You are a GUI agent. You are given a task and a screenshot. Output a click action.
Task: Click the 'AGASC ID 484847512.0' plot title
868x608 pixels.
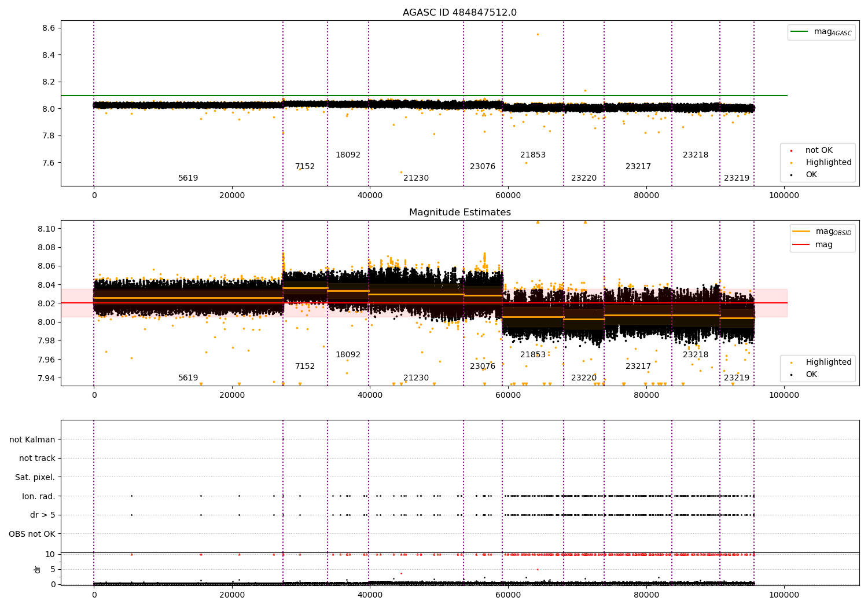pyautogui.click(x=459, y=13)
